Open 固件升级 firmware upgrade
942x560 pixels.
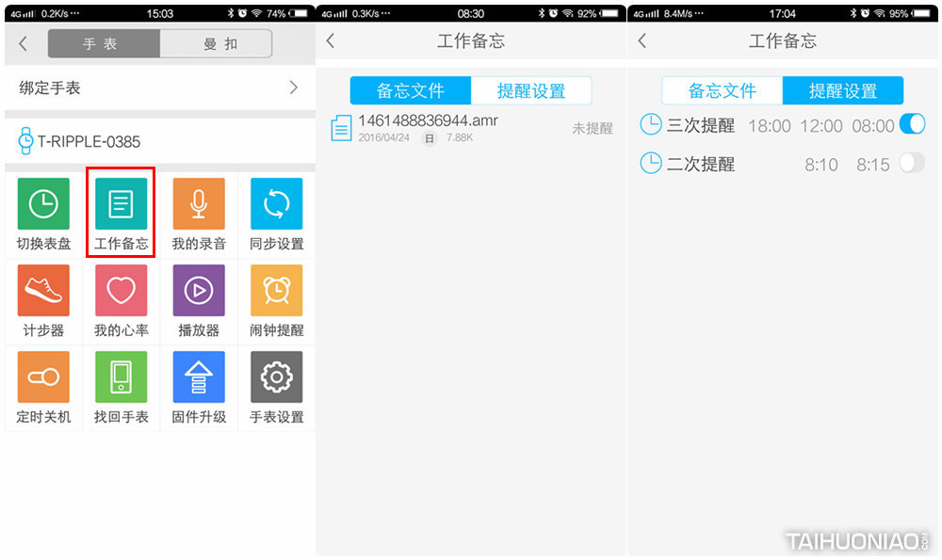coord(199,387)
